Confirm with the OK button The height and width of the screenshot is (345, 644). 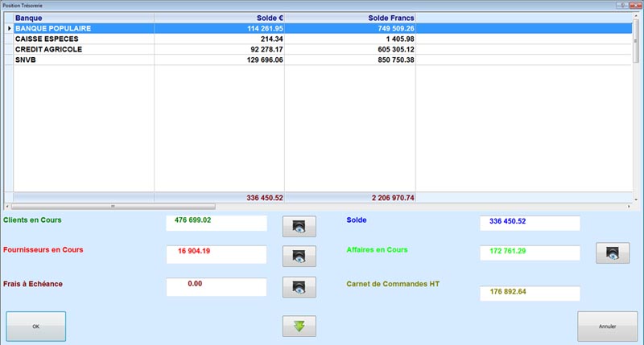[x=35, y=327]
